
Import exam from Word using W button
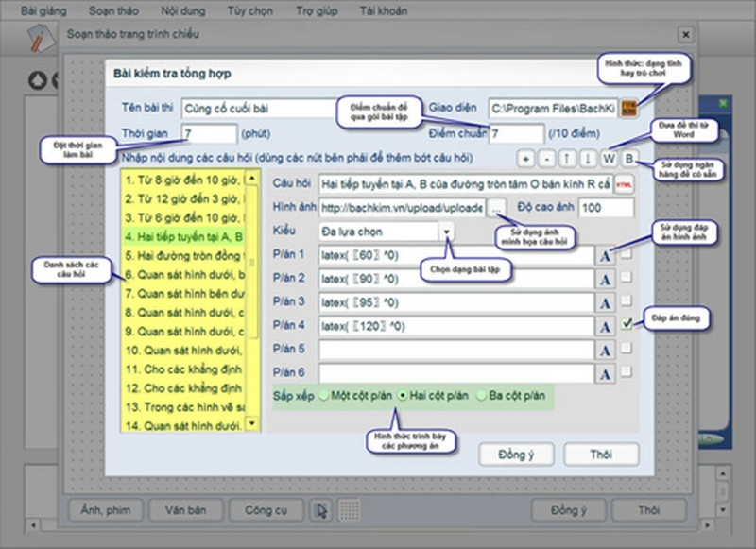pos(609,159)
